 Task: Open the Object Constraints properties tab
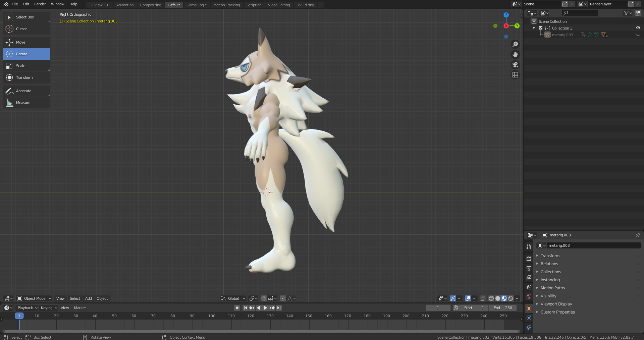point(529,327)
